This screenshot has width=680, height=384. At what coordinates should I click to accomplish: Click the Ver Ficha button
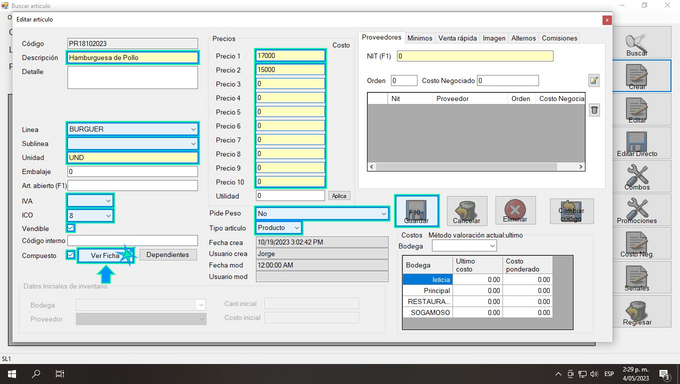click(x=105, y=256)
